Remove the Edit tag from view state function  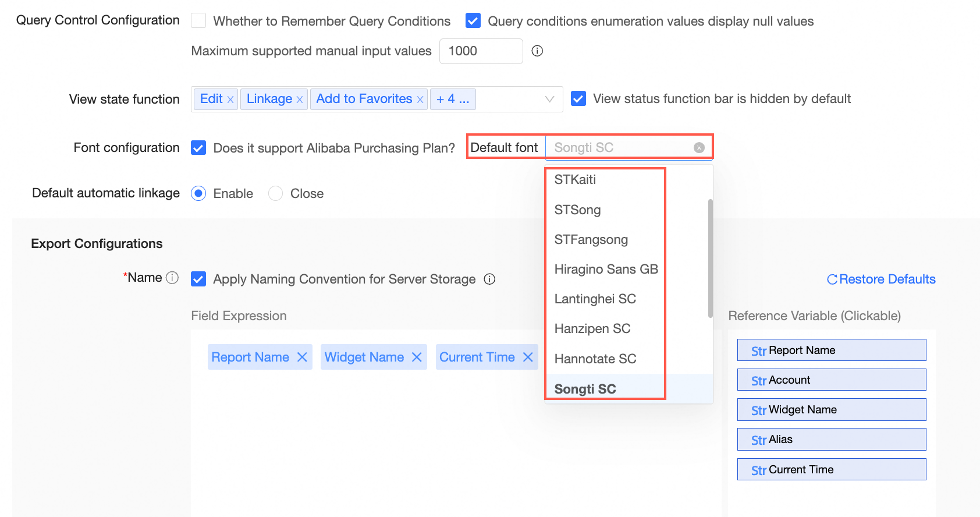(230, 100)
